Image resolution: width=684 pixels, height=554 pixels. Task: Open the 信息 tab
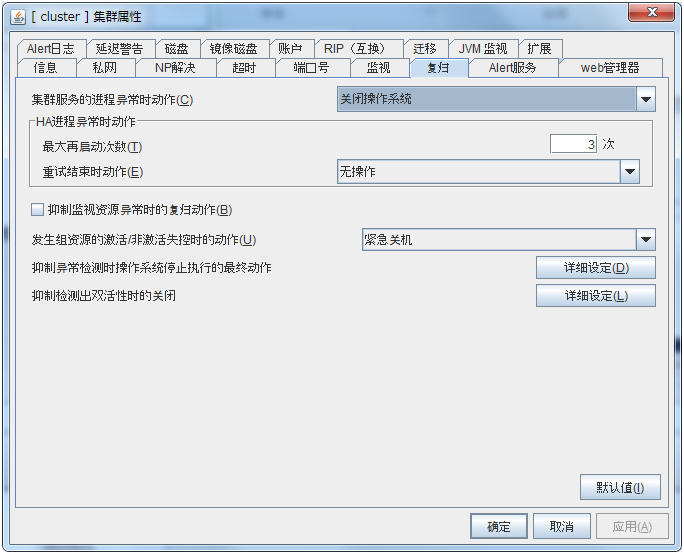[x=46, y=68]
